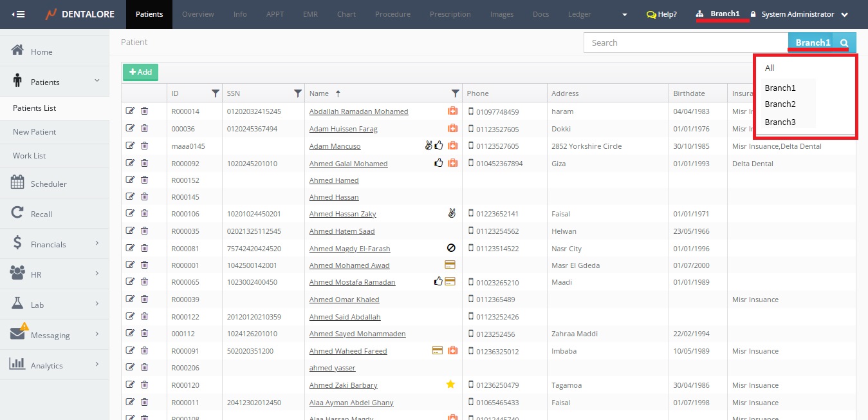Click the search magnifier icon

coord(844,43)
